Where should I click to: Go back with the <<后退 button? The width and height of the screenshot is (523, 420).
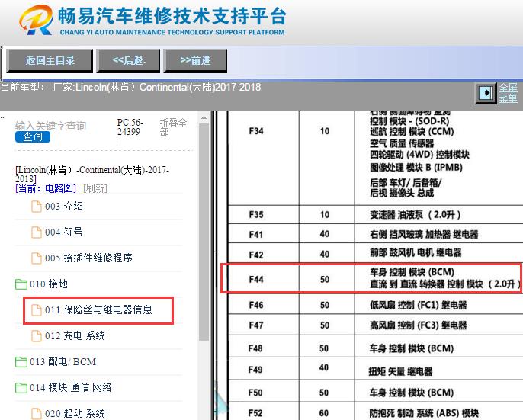click(128, 60)
